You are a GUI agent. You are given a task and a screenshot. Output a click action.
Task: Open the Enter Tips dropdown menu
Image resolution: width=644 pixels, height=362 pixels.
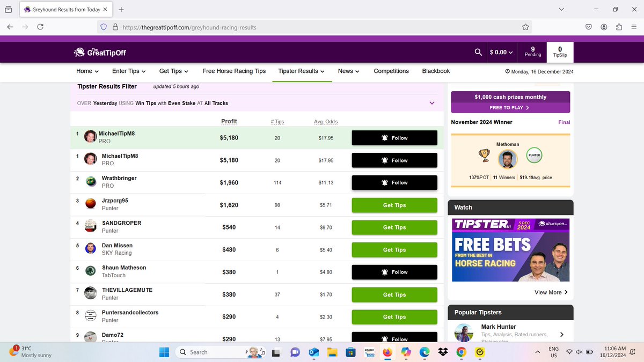(x=129, y=71)
